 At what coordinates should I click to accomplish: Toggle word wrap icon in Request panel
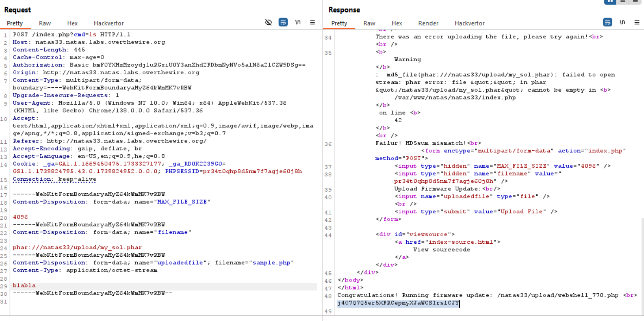(x=283, y=23)
